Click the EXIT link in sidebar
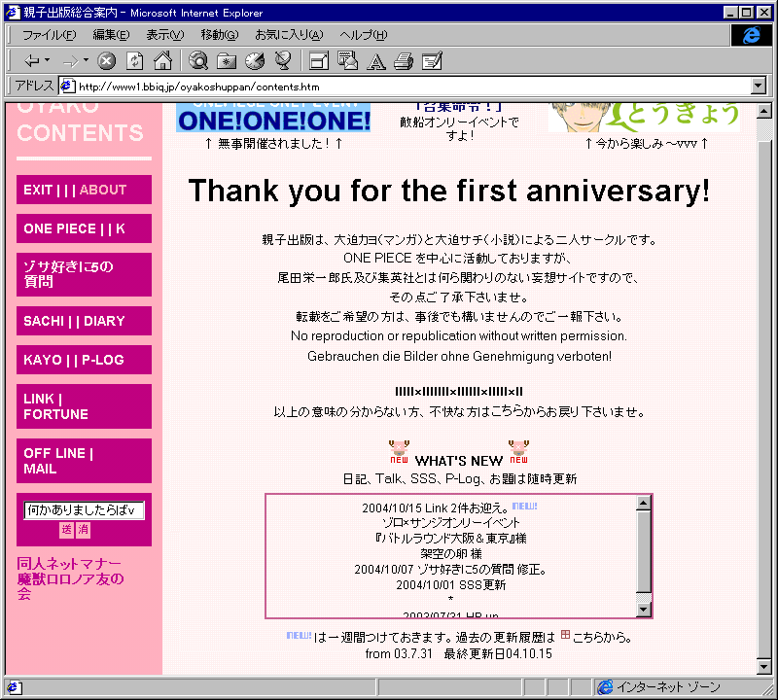The height and width of the screenshot is (700, 778). click(38, 190)
